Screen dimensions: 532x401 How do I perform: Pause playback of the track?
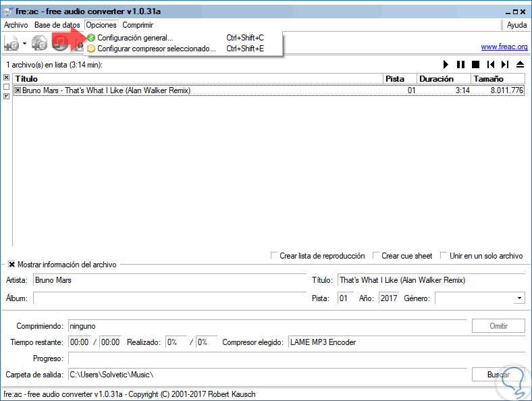point(460,64)
